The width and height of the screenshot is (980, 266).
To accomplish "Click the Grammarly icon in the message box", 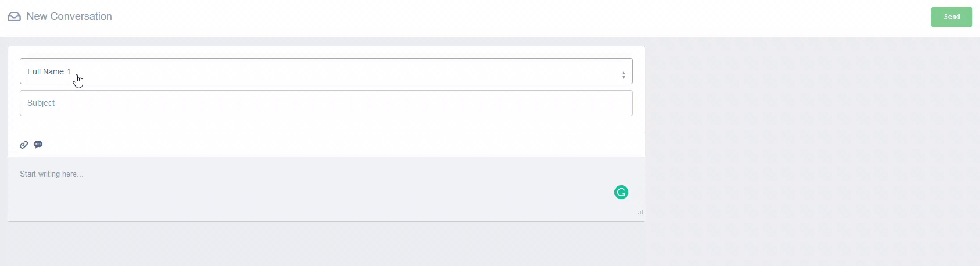I will (x=621, y=192).
